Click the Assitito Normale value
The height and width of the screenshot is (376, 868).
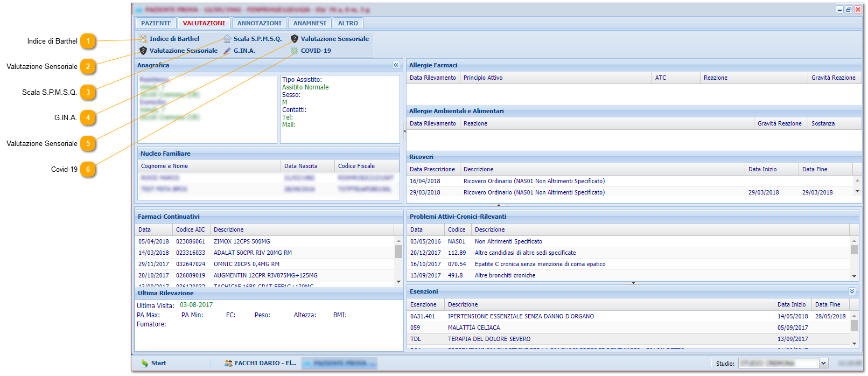305,87
